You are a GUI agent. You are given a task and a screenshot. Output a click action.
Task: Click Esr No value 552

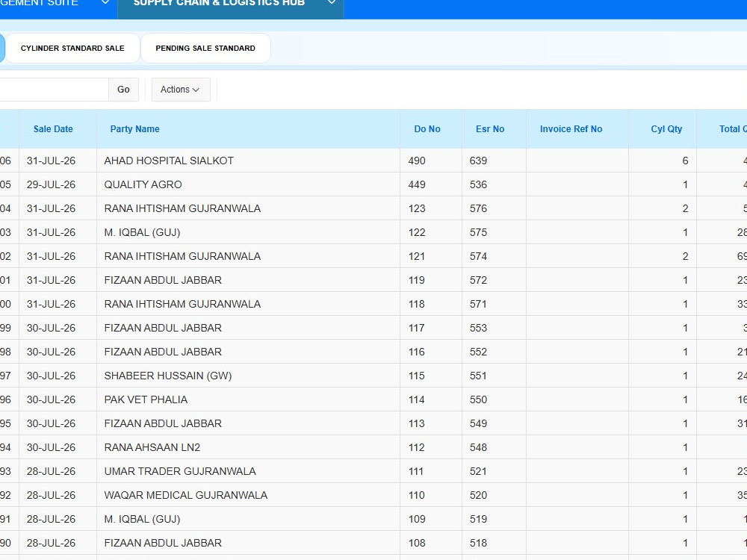(x=478, y=352)
